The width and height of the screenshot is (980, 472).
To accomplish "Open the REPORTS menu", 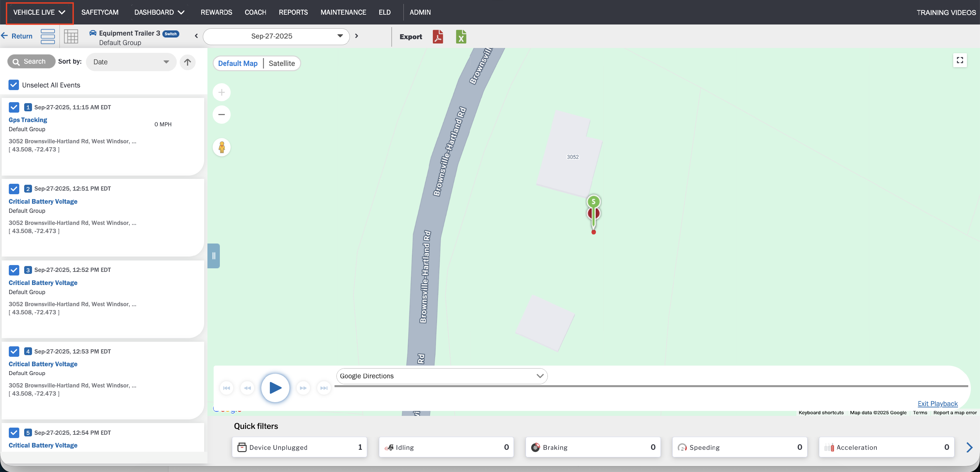I will (x=293, y=12).
